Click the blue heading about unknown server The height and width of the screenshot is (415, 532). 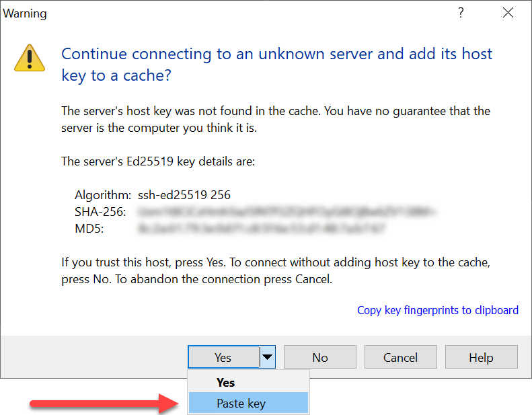[x=276, y=65]
